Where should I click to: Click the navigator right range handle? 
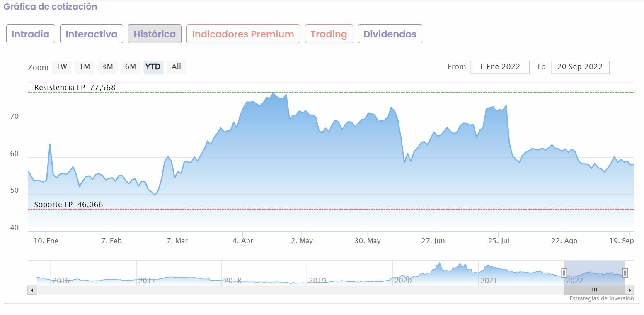(625, 273)
